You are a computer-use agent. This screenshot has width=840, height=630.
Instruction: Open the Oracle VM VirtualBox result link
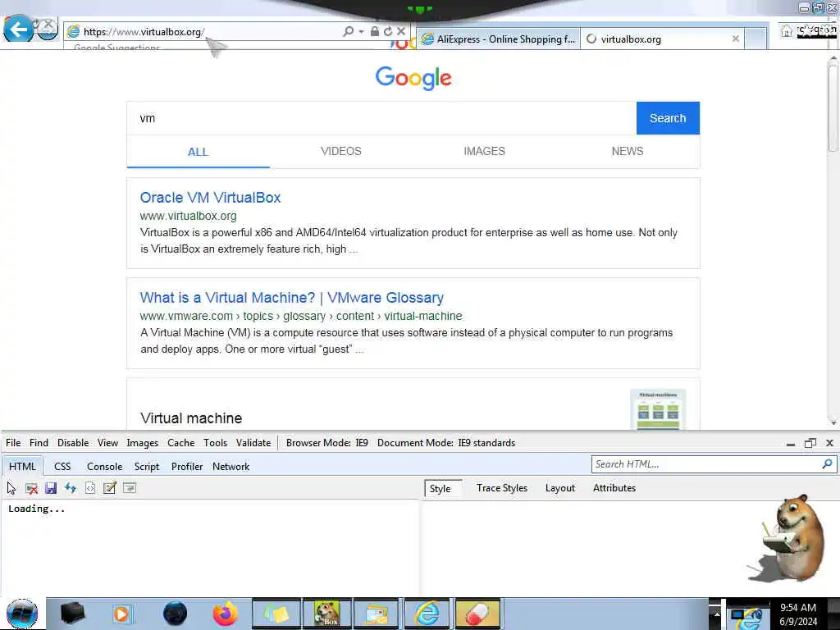point(210,198)
